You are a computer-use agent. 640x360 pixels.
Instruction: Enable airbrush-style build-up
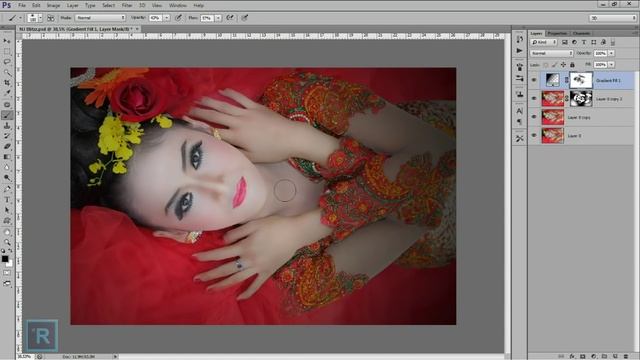[231, 18]
